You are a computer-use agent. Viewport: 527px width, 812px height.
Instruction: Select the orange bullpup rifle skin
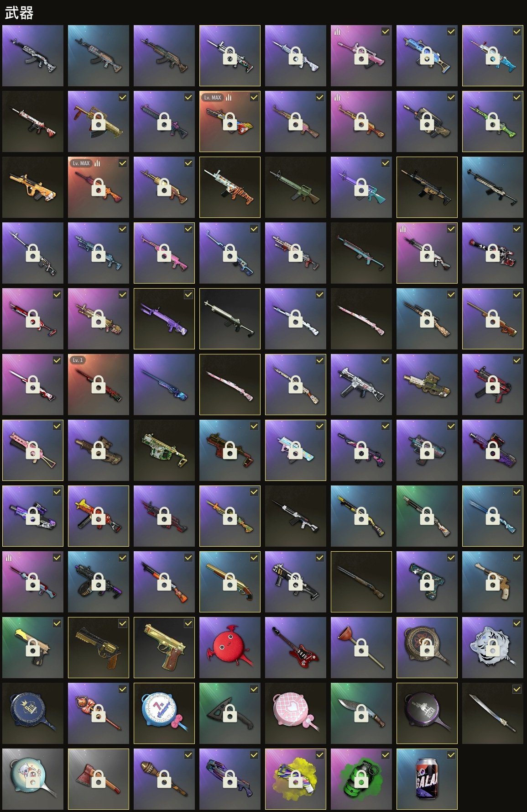point(33,187)
